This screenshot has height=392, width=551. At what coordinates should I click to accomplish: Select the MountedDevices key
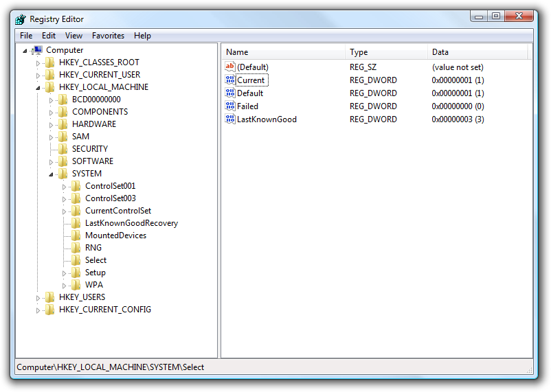(x=115, y=235)
